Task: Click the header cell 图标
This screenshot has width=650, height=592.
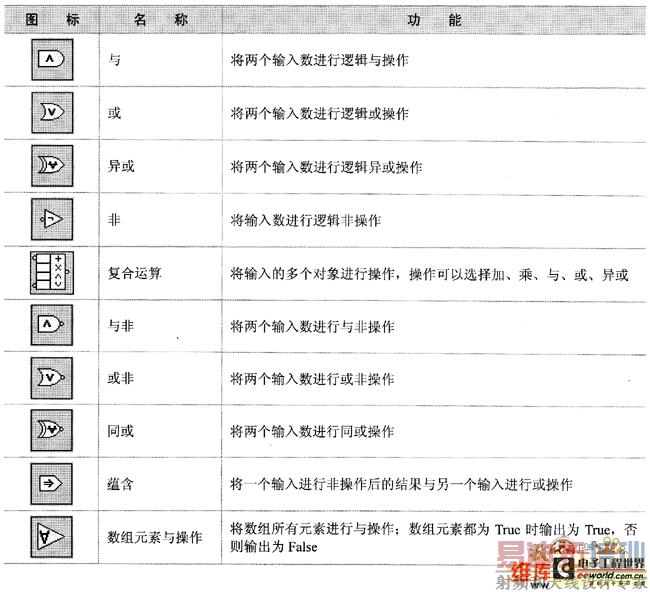Action: (52, 20)
